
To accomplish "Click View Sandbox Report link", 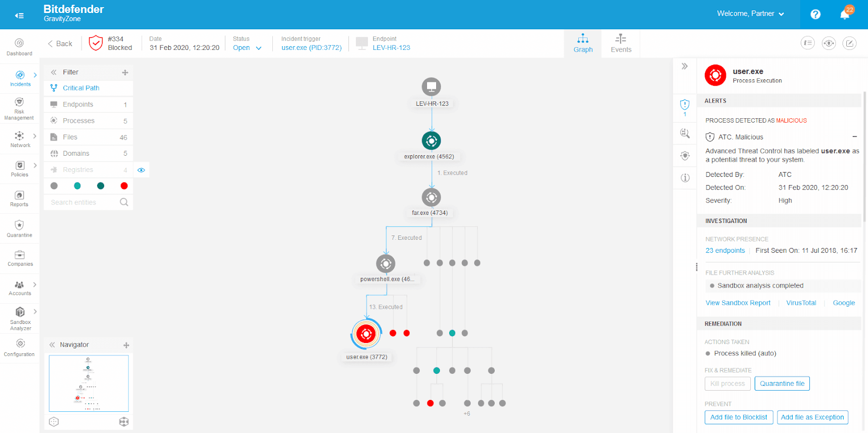I will click(x=738, y=303).
